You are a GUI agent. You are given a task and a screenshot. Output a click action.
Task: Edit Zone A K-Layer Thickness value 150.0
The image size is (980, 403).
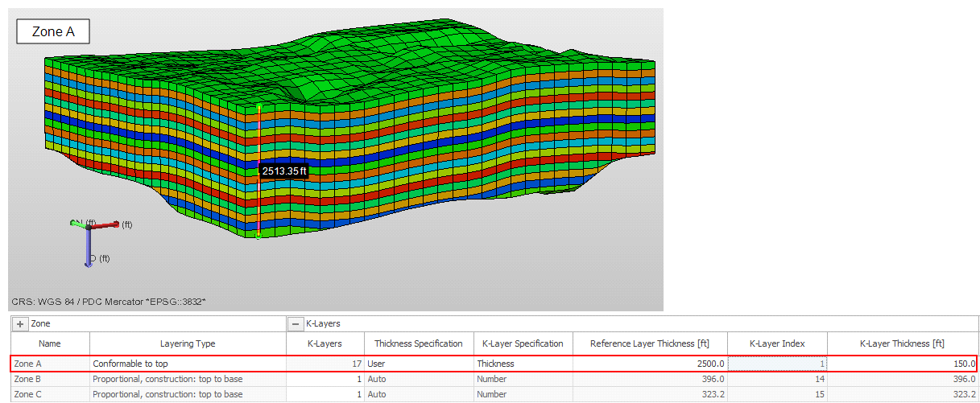click(900, 364)
